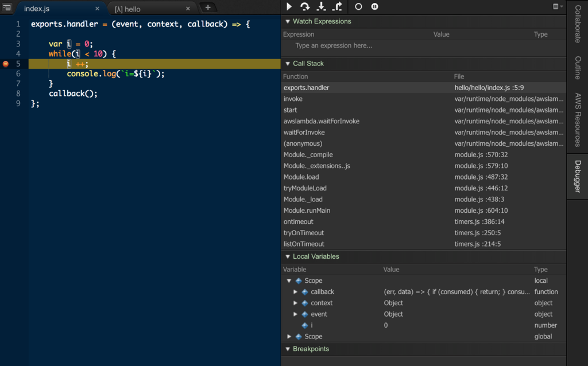
Task: Toggle deactivate all breakpoints circle icon
Action: click(x=358, y=7)
